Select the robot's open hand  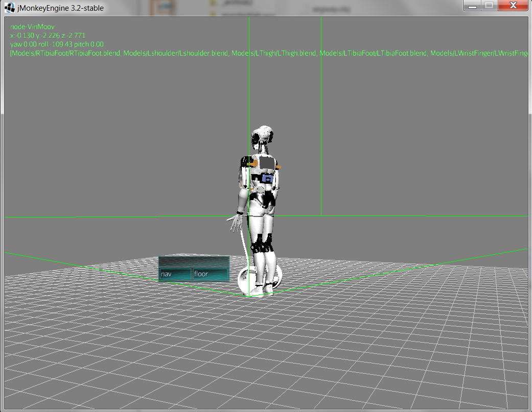235,223
